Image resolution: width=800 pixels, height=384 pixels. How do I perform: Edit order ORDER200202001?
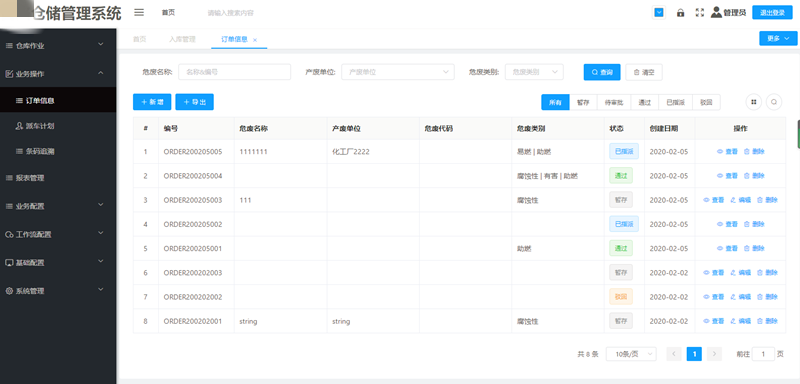click(741, 321)
